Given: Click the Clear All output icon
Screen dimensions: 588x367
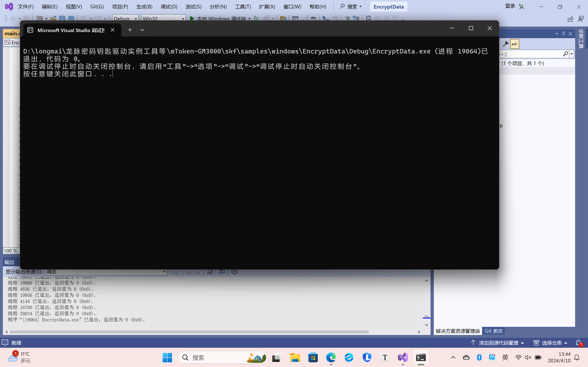Looking at the screenshot, I should pyautogui.click(x=210, y=272).
